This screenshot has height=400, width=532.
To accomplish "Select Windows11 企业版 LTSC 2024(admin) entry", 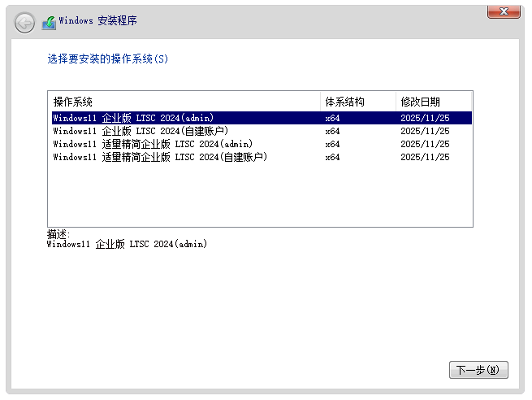I will click(x=133, y=118).
